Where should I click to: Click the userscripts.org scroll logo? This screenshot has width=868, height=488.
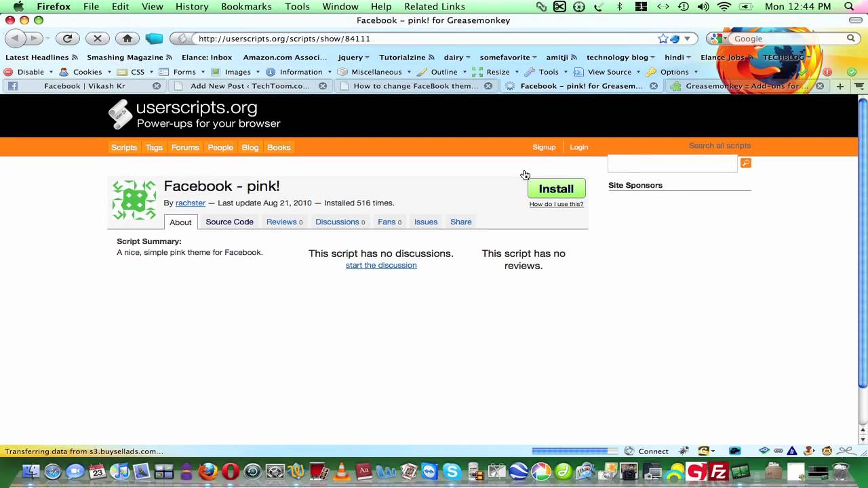(x=121, y=114)
